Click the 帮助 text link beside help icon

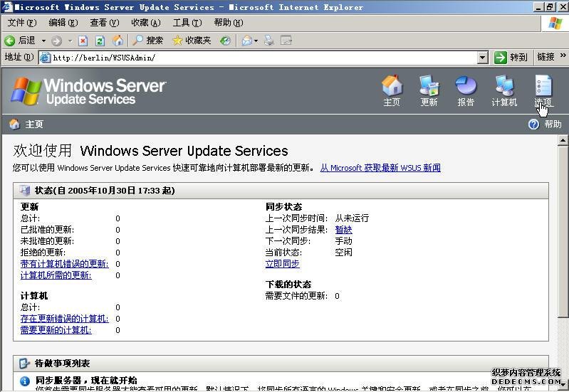553,125
